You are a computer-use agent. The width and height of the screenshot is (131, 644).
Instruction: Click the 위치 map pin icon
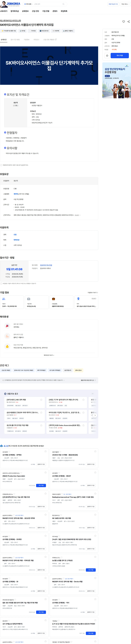[x=78, y=299]
